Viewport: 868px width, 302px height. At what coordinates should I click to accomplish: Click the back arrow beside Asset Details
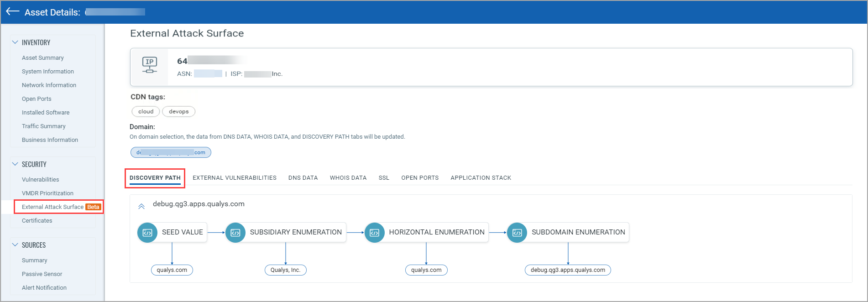(x=12, y=11)
